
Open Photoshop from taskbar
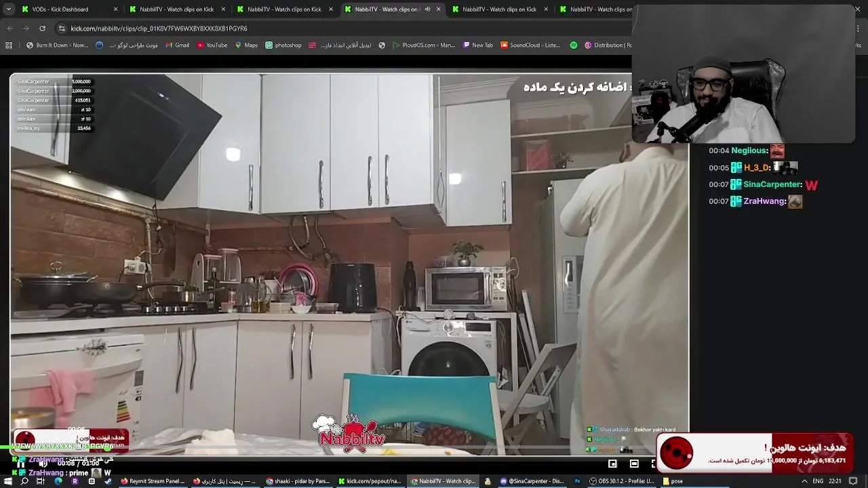[x=577, y=481]
